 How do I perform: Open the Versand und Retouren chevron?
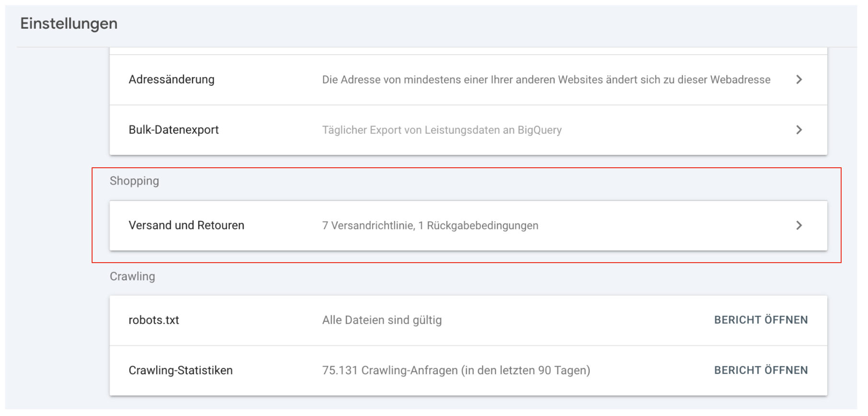tap(799, 225)
